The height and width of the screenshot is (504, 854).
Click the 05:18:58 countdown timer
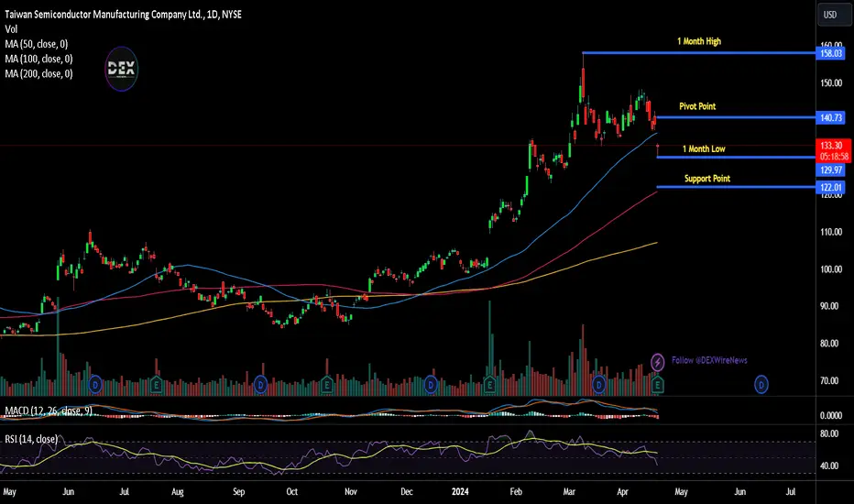833,157
